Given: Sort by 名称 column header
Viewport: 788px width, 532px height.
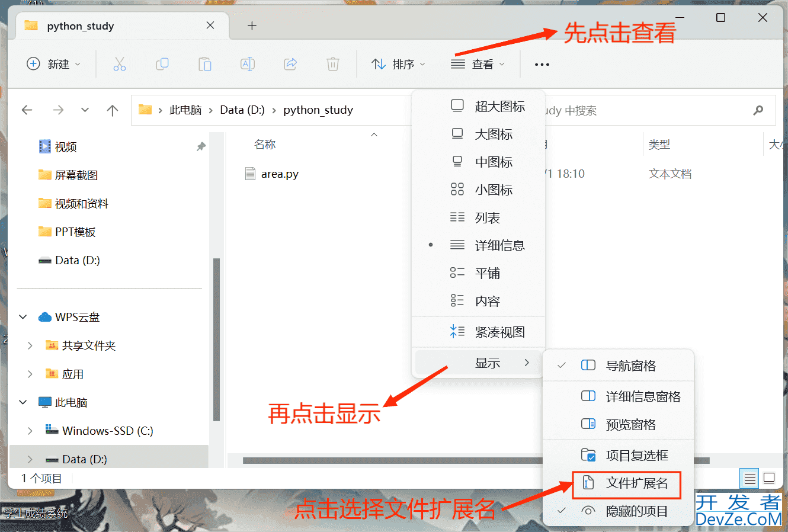Looking at the screenshot, I should 265,145.
